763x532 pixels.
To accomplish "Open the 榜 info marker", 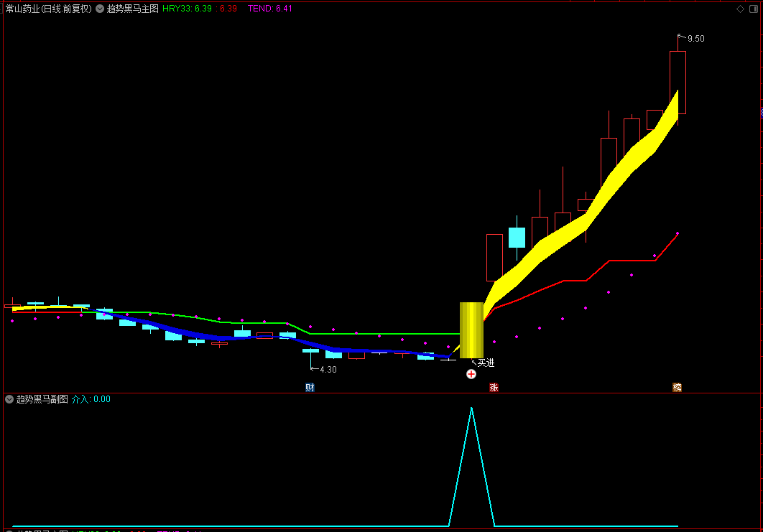I will click(x=677, y=388).
